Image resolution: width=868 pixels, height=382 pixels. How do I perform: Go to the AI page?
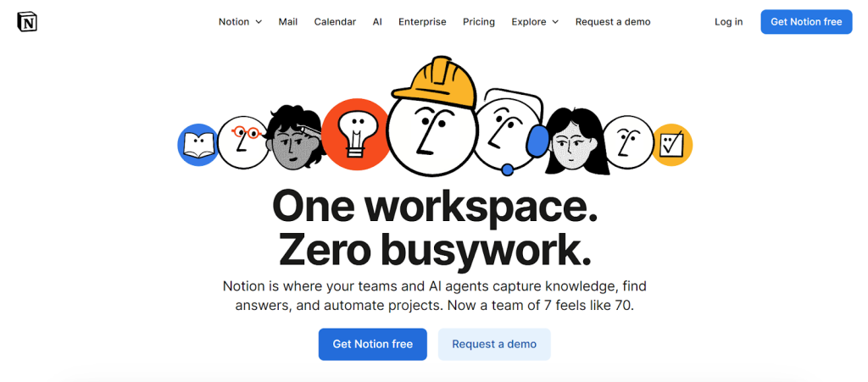coord(377,22)
